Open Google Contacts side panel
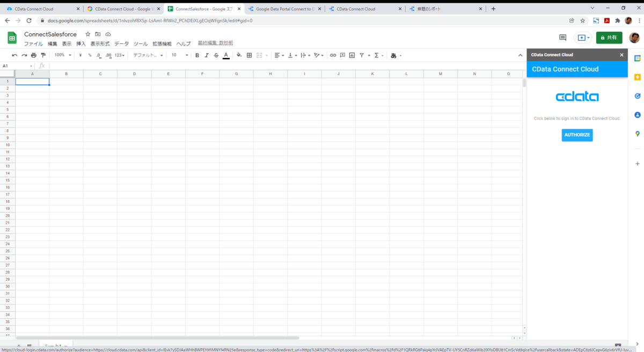This screenshot has height=352, width=644. point(638,115)
